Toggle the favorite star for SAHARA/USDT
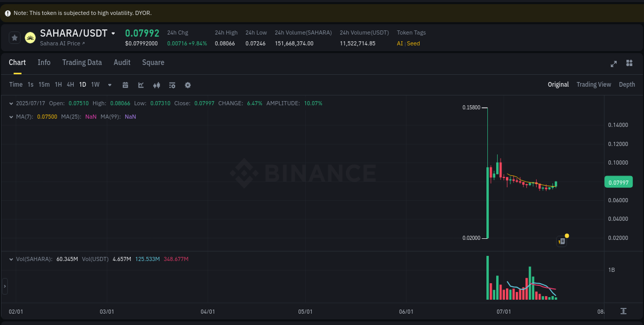Viewport: 644px width, 325px height. [x=14, y=37]
